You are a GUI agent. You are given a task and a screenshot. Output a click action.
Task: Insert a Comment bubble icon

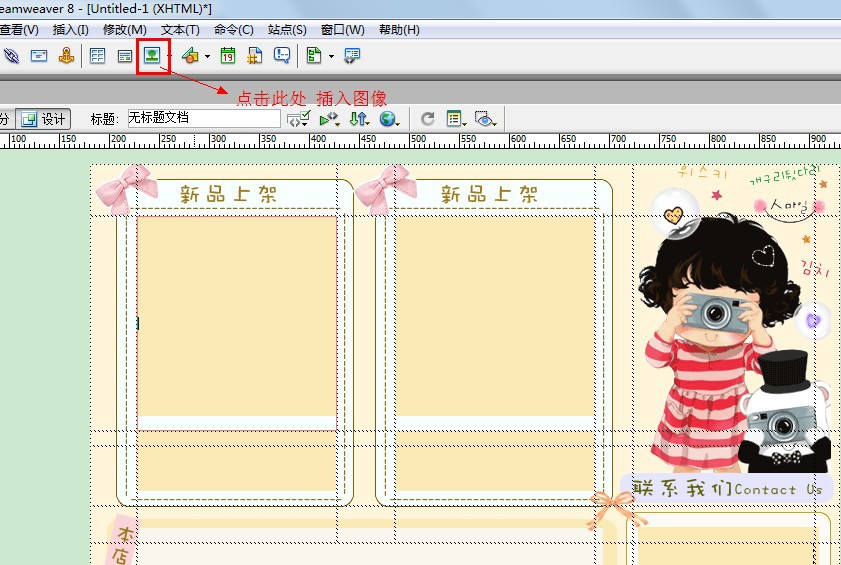(282, 55)
